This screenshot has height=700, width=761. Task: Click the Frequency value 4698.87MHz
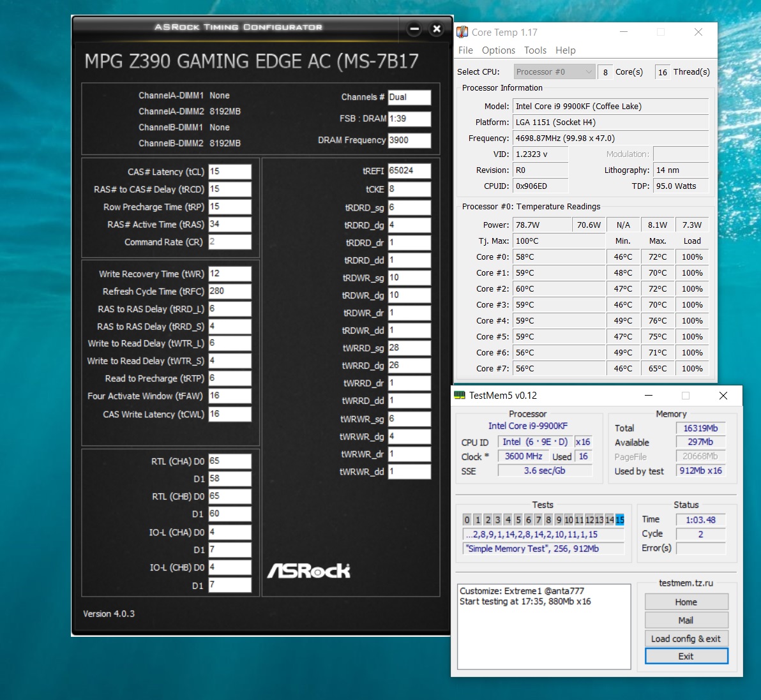[610, 138]
